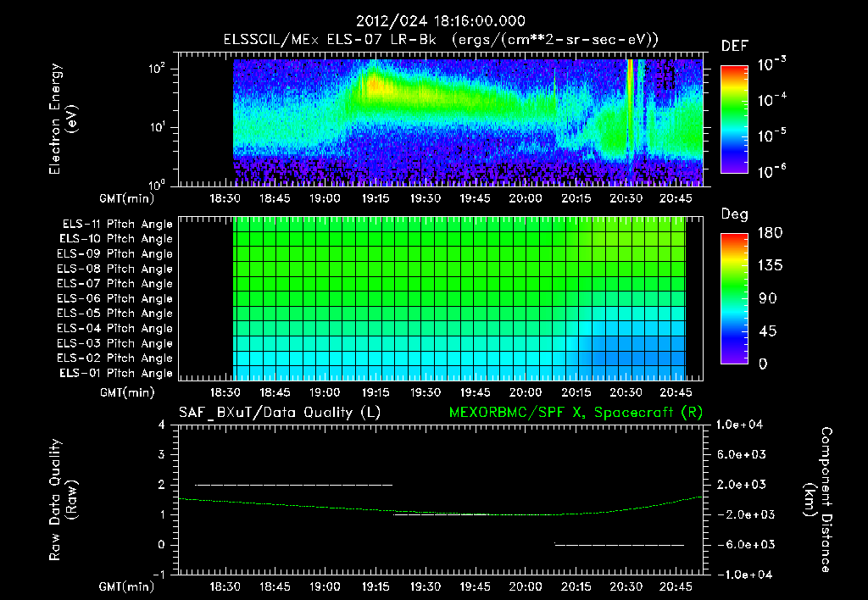Click the Raw Data Quality (Raw) axis label

tap(63, 500)
